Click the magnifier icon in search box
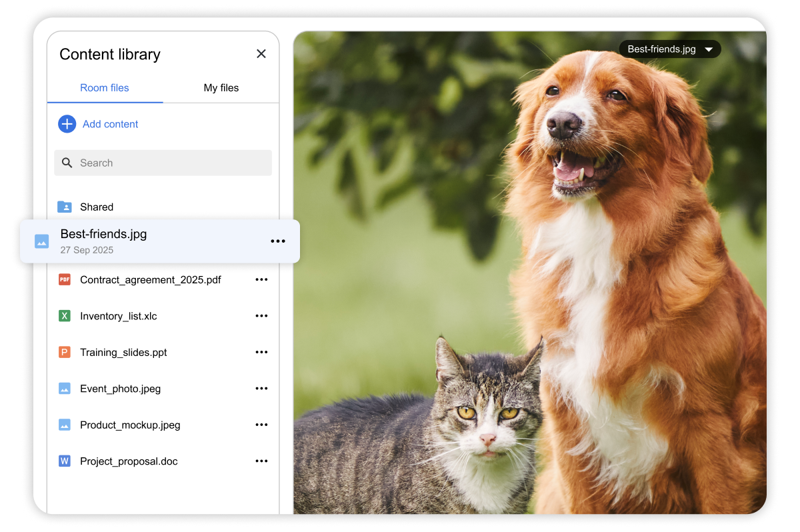Viewport: 800px width, 532px height. 67,163
